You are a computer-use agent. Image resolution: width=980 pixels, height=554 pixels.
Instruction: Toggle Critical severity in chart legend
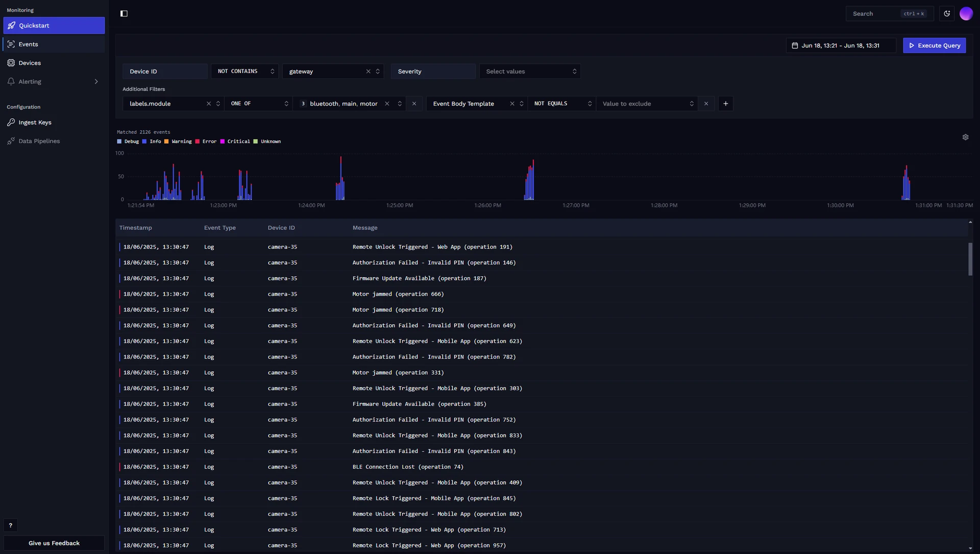click(235, 141)
